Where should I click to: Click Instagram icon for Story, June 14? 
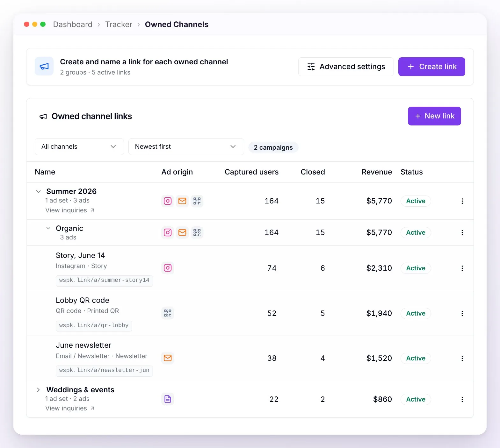(x=168, y=268)
